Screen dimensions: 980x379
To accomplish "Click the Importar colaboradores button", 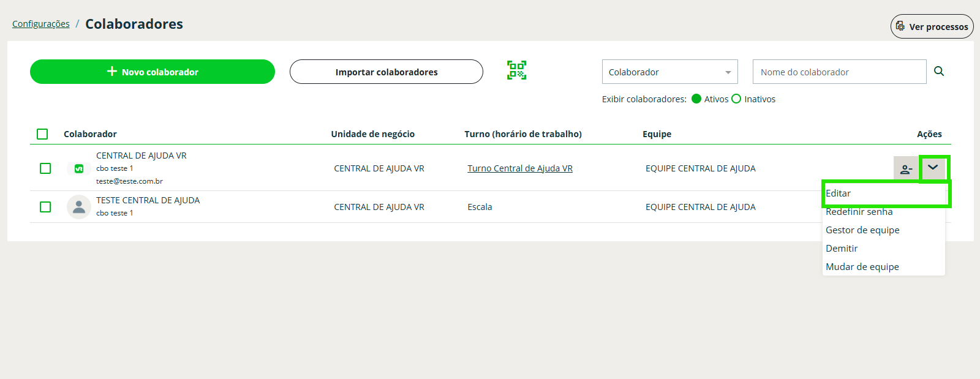I will tap(386, 72).
